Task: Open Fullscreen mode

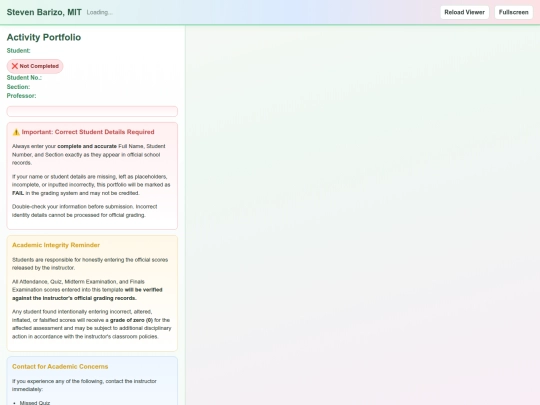Action: [x=513, y=12]
